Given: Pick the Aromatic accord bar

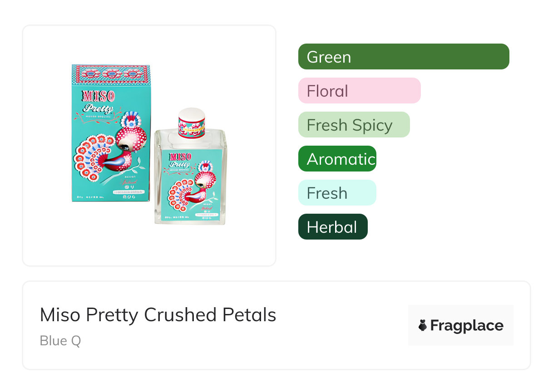Looking at the screenshot, I should click(x=337, y=159).
